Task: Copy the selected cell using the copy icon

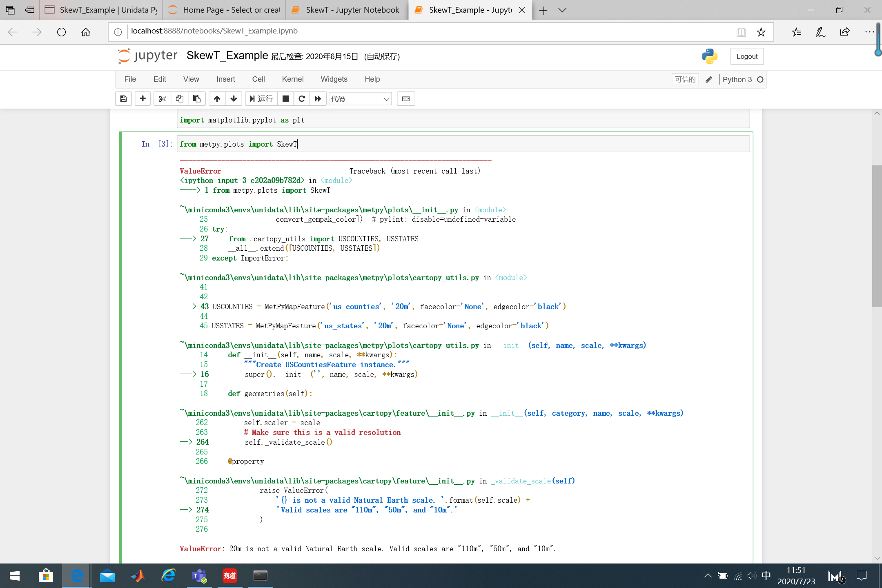Action: coord(179,98)
